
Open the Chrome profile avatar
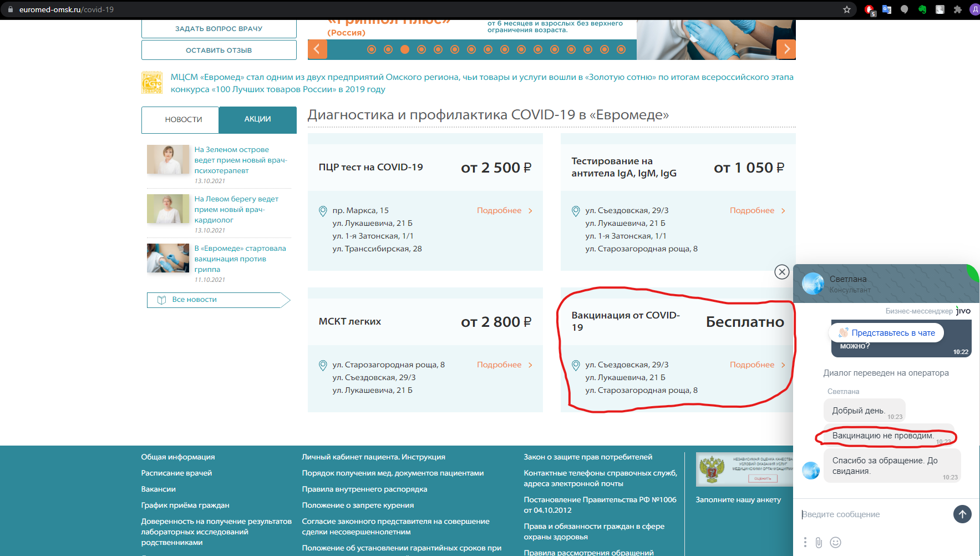974,9
